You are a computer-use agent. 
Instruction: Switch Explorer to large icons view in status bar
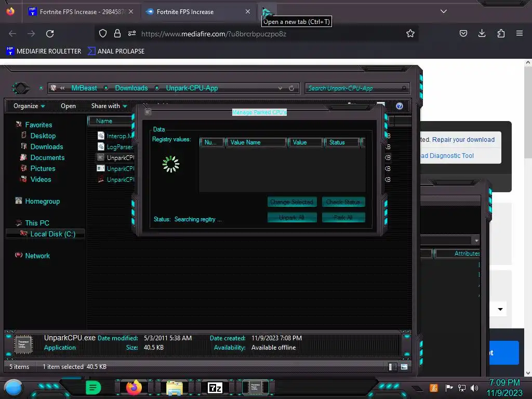(x=404, y=367)
